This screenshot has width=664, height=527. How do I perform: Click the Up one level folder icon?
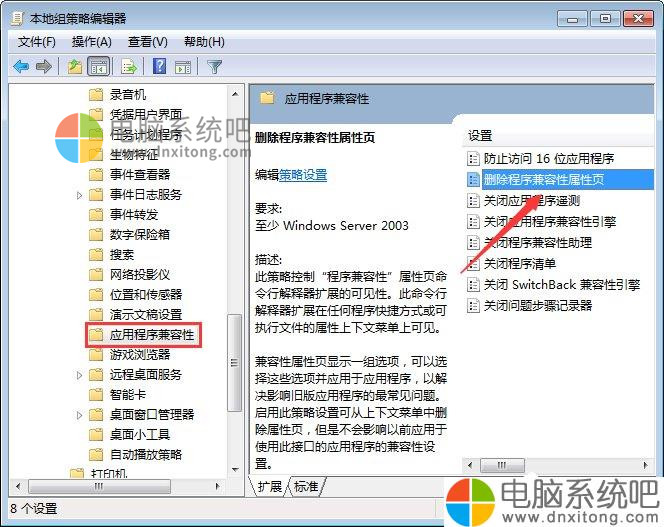[x=75, y=67]
